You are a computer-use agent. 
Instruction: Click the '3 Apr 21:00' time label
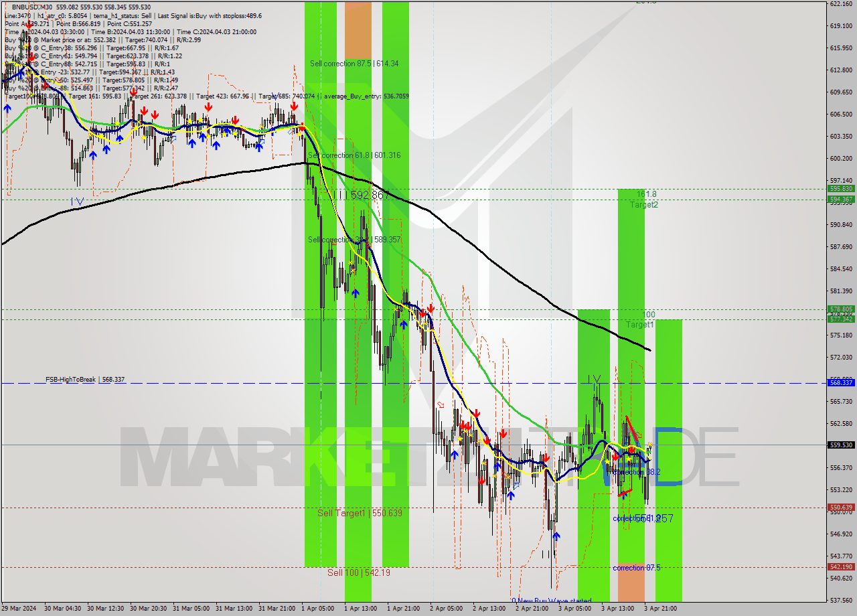(660, 609)
